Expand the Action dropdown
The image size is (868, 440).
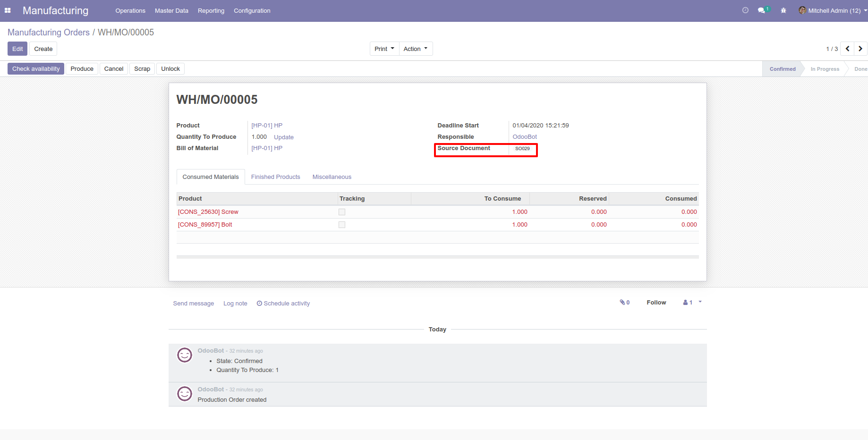click(x=416, y=49)
